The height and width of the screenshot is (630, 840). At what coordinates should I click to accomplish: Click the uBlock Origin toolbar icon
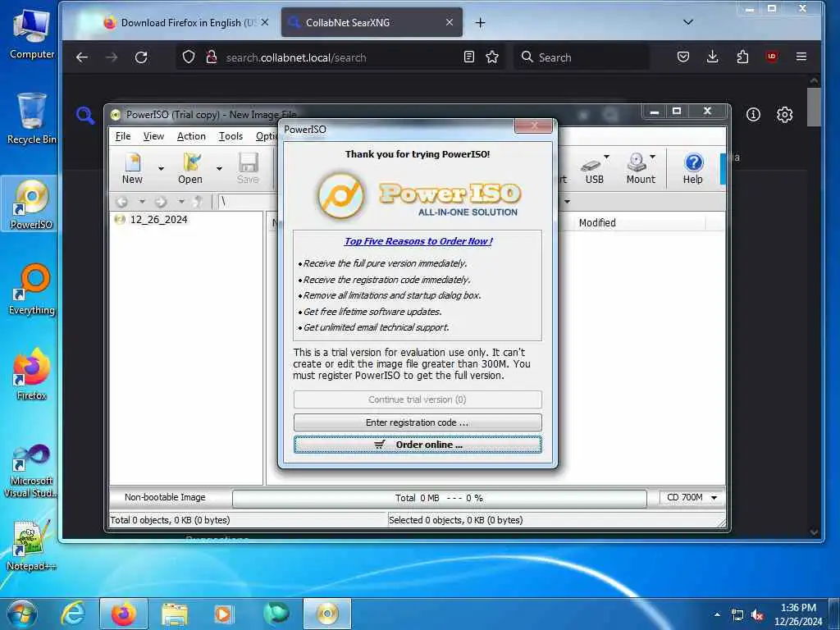point(772,57)
